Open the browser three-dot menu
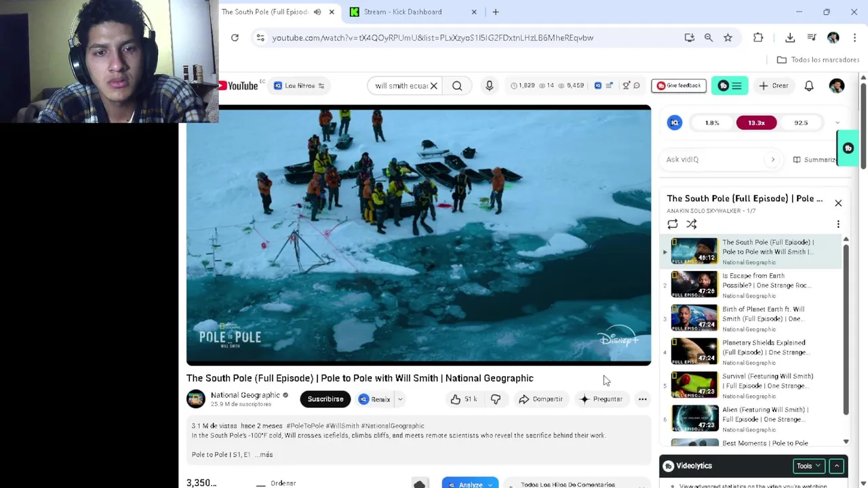This screenshot has height=488, width=868. [854, 38]
